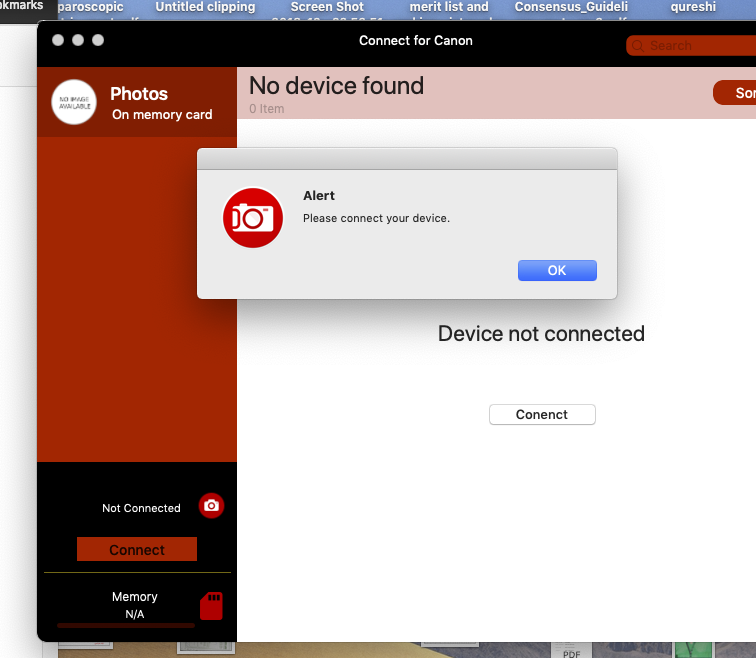This screenshot has height=658, width=756.
Task: Click the 'No device found' heading
Action: [337, 86]
